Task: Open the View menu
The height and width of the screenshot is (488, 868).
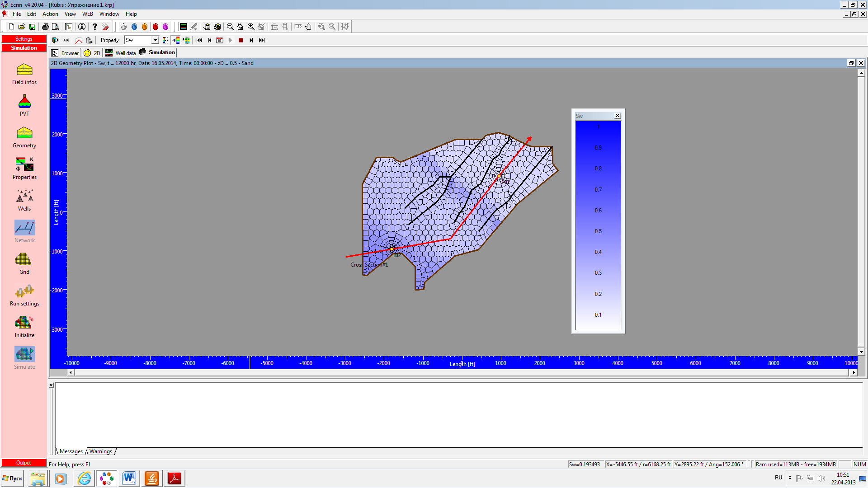Action: coord(70,14)
